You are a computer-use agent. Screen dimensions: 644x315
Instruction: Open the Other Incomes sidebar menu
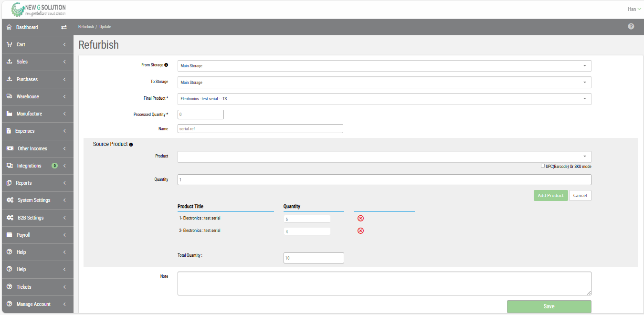click(38, 148)
